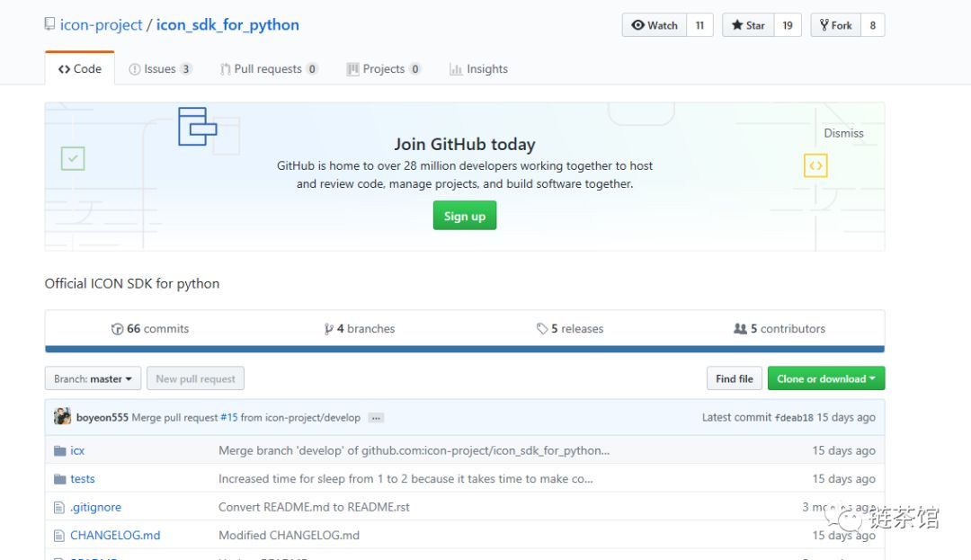The width and height of the screenshot is (971, 560).
Task: Watch the repository
Action: (x=655, y=25)
